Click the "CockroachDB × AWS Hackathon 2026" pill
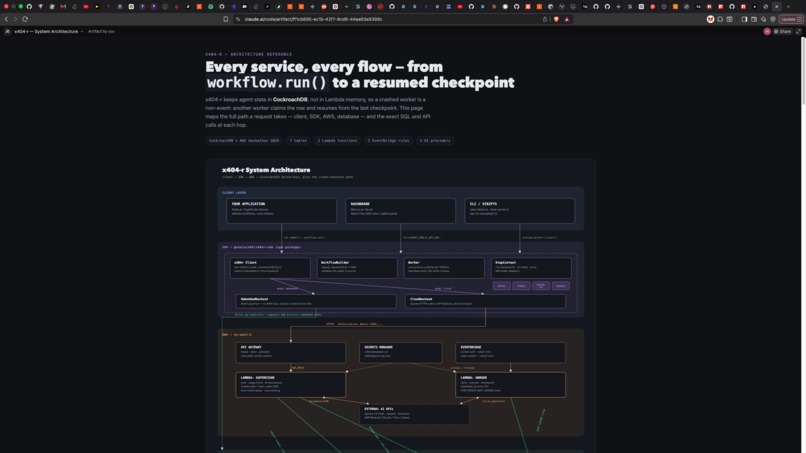The height and width of the screenshot is (453, 806). coord(244,140)
